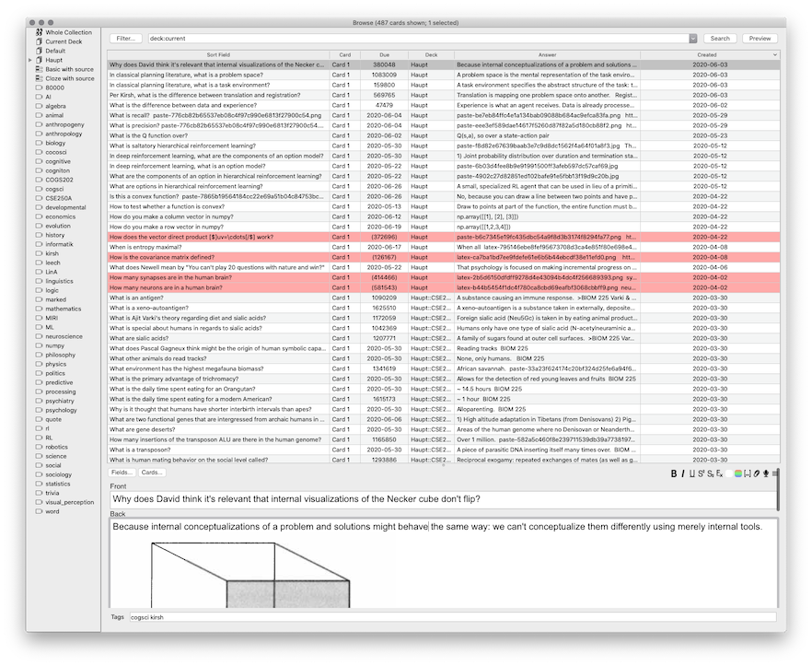
Task: Click into the Tags input field
Action: pos(451,617)
